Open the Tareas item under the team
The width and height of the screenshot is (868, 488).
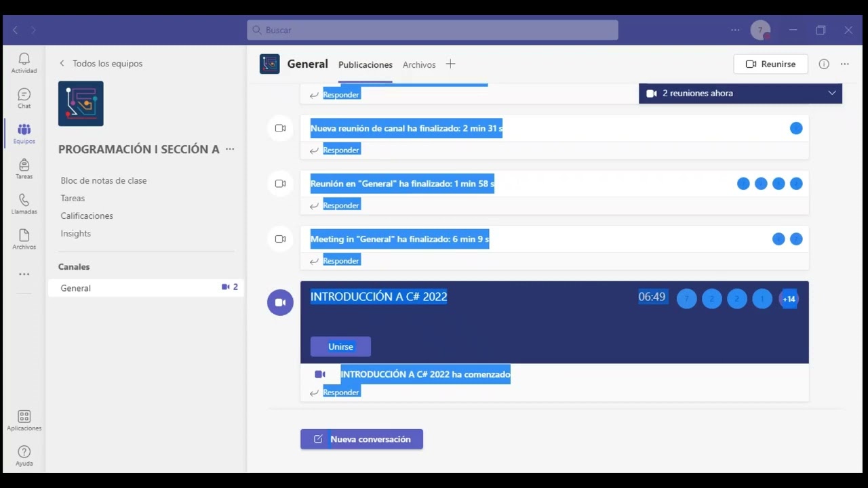click(73, 199)
